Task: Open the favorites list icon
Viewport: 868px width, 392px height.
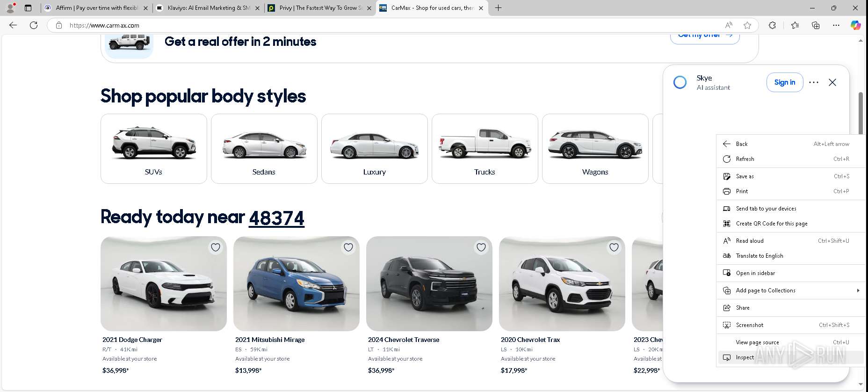Action: pos(795,25)
